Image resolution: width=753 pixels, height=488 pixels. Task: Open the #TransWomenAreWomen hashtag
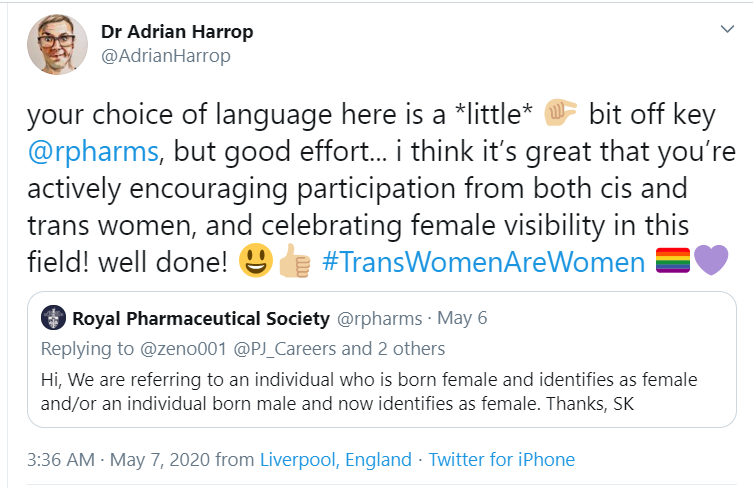(484, 262)
